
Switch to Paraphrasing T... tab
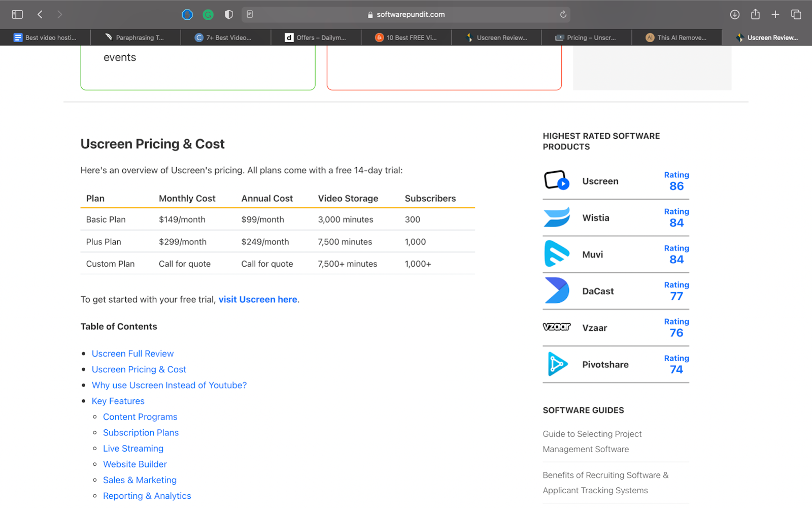coord(135,38)
